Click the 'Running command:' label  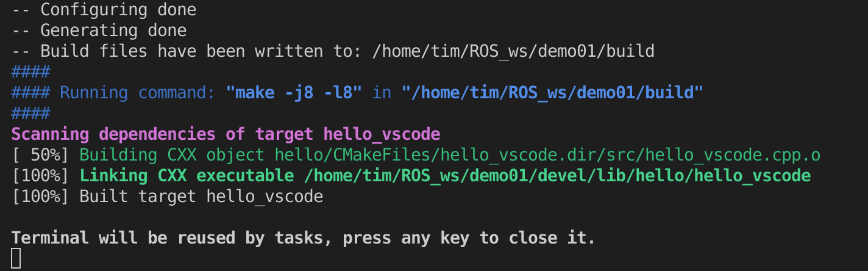(137, 93)
